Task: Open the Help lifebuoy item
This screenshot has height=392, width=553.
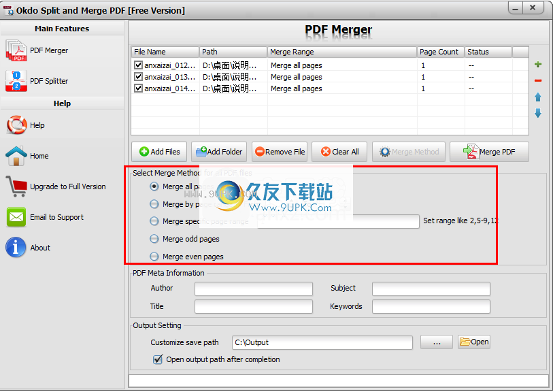Action: pos(25,125)
